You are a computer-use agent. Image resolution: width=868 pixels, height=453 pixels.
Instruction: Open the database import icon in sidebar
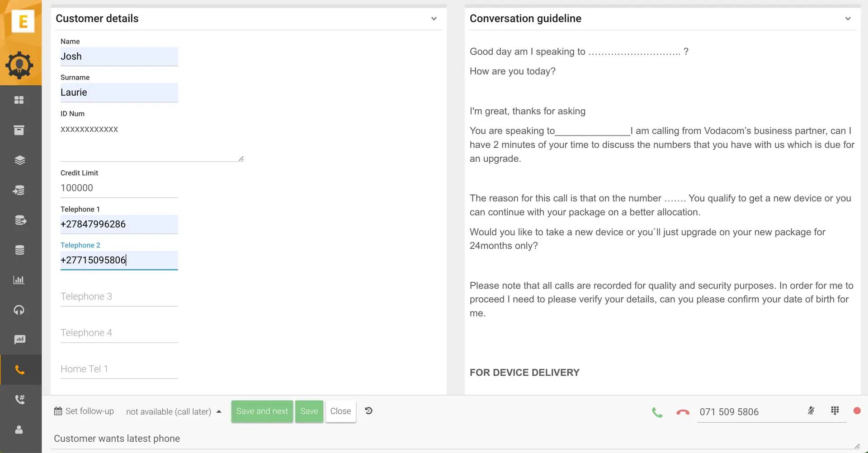(x=19, y=190)
